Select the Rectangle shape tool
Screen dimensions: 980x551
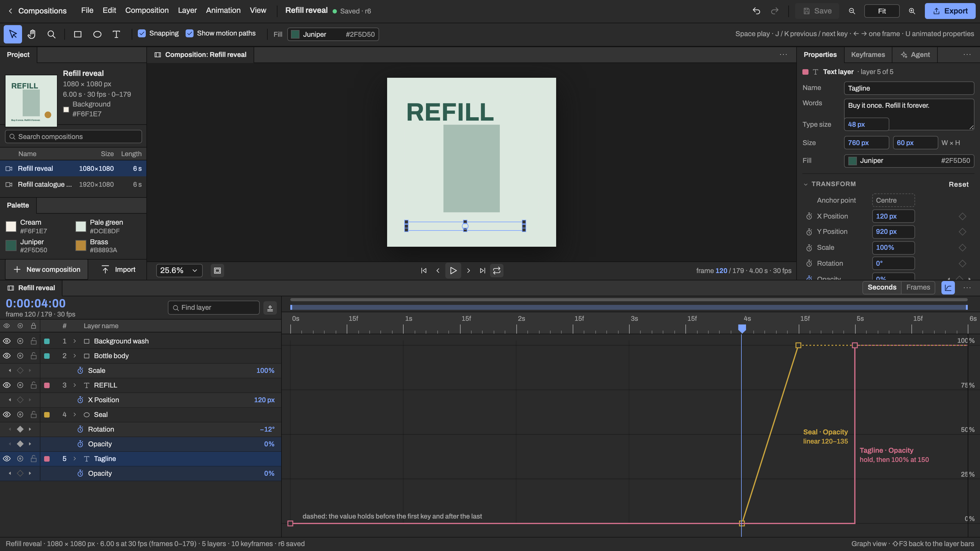(x=77, y=34)
